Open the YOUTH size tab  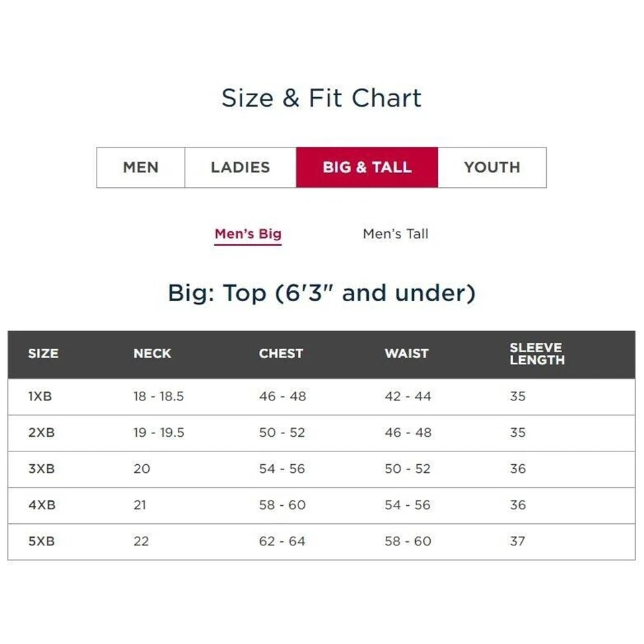click(492, 168)
